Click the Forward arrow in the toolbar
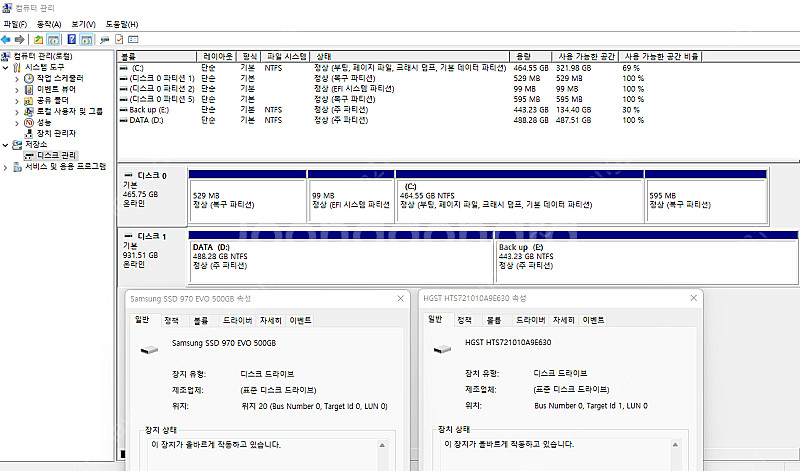The height and width of the screenshot is (471, 800). click(x=19, y=39)
